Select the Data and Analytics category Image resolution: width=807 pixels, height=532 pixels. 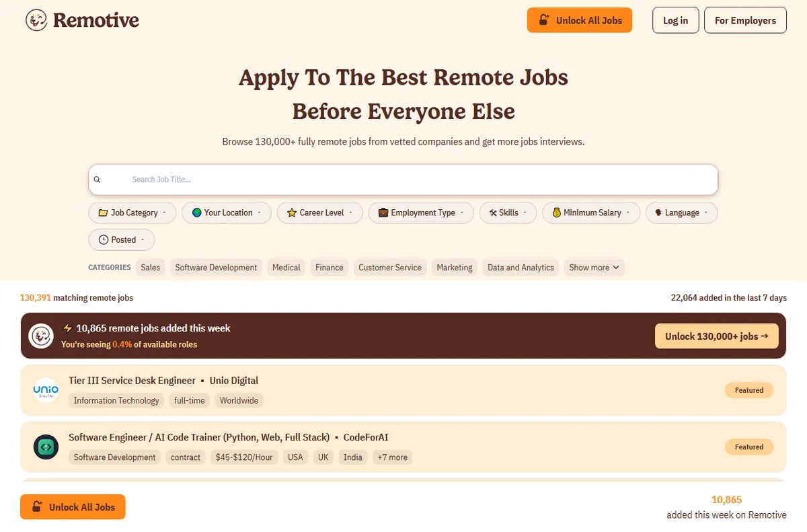pyautogui.click(x=521, y=267)
